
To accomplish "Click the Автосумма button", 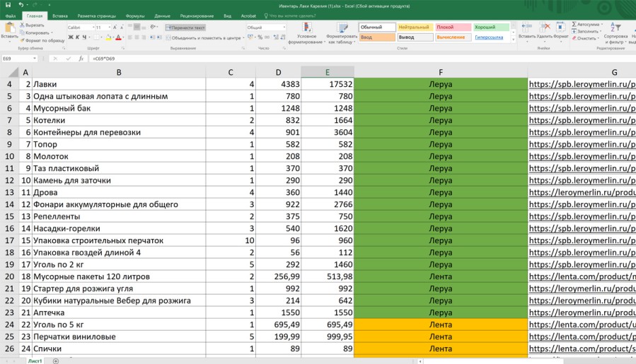I will 589,24.
